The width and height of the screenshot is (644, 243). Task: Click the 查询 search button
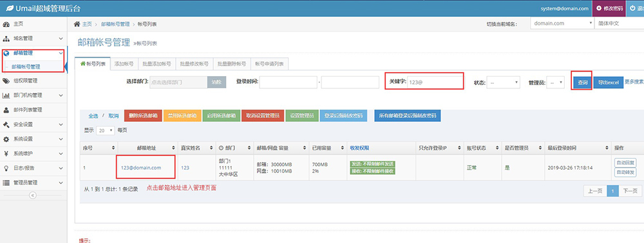582,83
